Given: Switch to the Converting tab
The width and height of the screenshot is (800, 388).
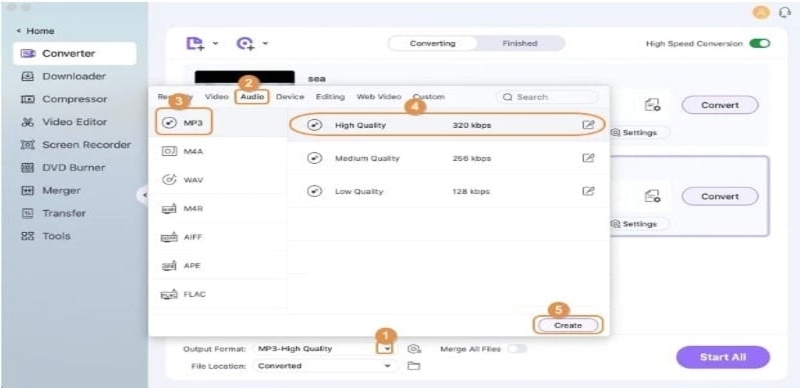Looking at the screenshot, I should pos(433,43).
